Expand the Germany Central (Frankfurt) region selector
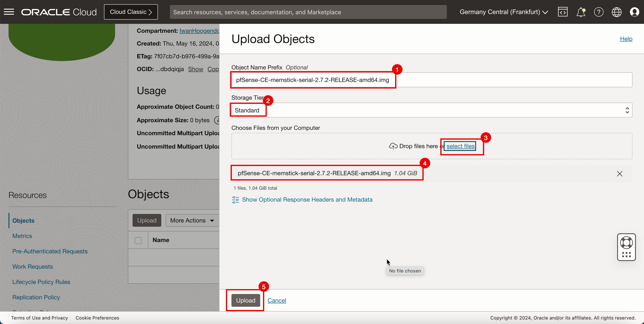The height and width of the screenshot is (324, 644). point(504,12)
